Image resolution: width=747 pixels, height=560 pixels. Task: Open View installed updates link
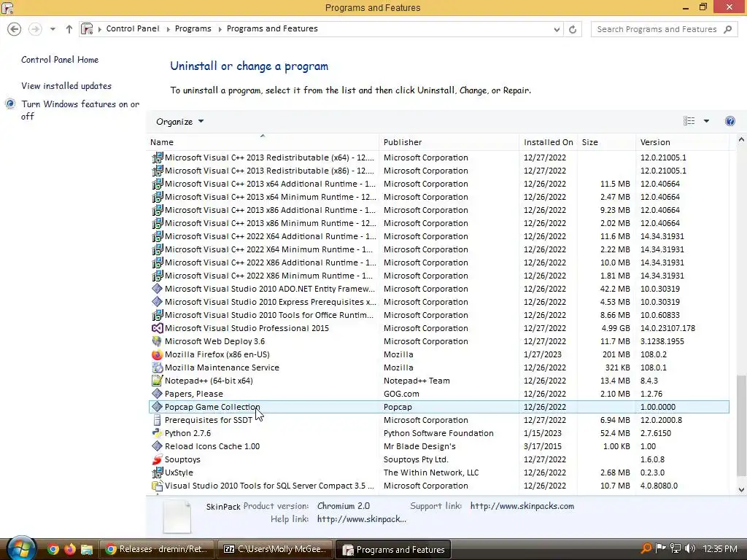[x=66, y=86]
